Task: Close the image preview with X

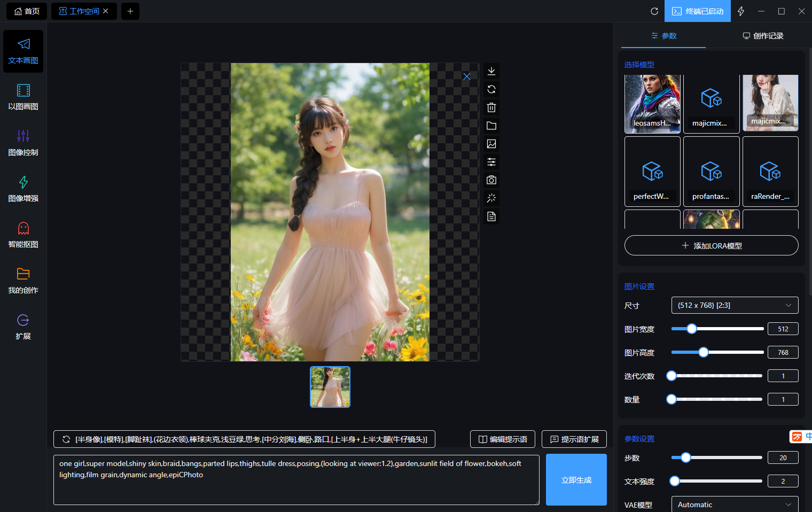Action: tap(466, 76)
